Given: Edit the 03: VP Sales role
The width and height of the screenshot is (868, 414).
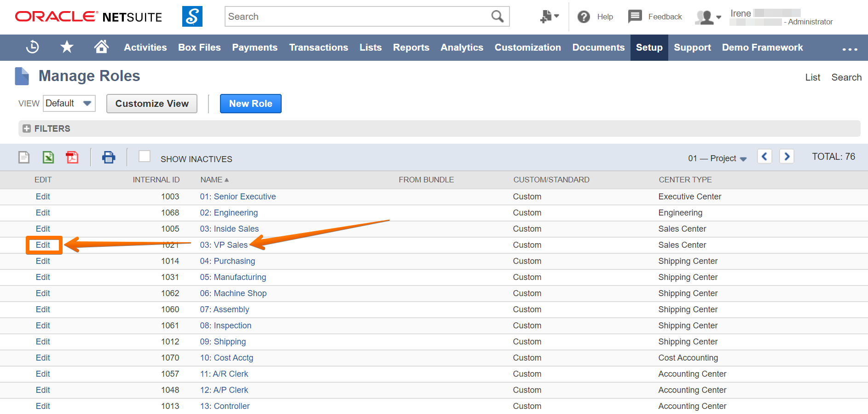Looking at the screenshot, I should point(43,245).
